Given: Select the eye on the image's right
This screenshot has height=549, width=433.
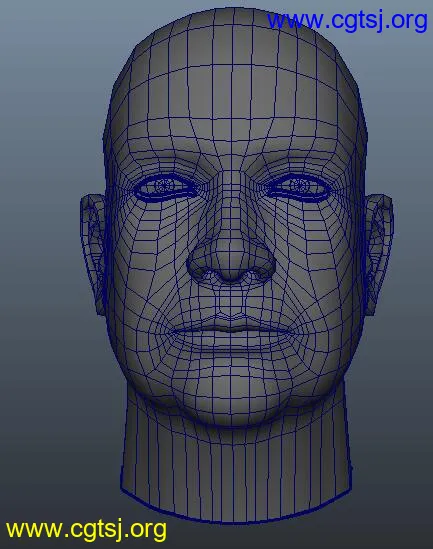Looking at the screenshot, I should (299, 187).
